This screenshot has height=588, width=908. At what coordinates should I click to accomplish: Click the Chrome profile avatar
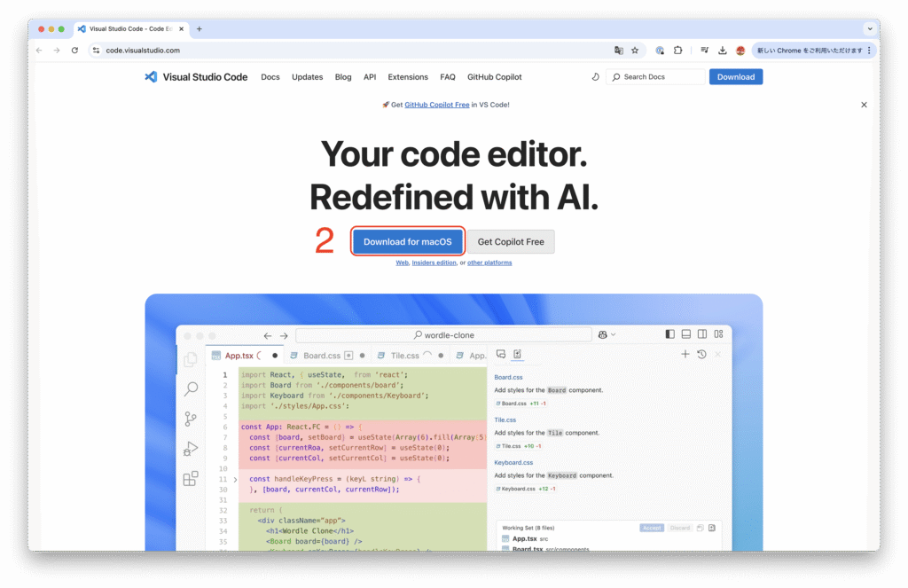(x=740, y=51)
